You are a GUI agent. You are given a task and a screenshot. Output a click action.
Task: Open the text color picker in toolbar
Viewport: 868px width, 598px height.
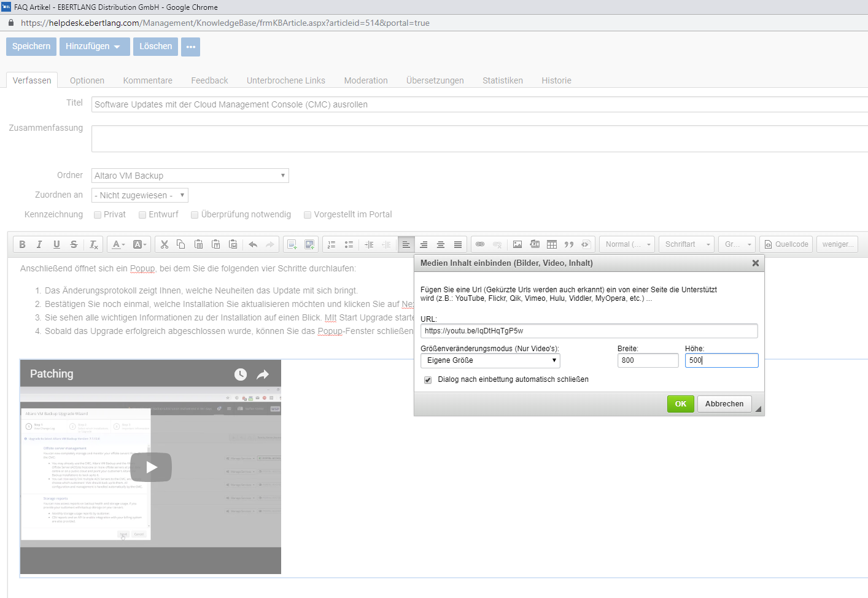coord(118,244)
